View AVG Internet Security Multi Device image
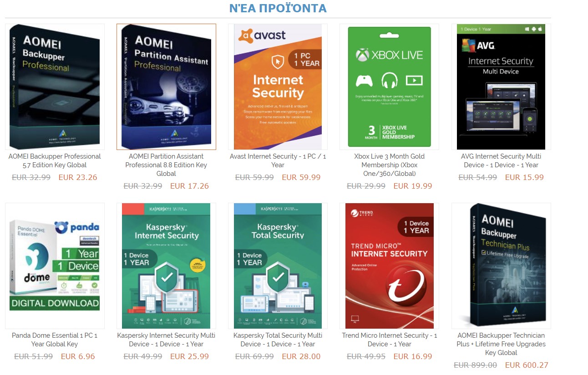Screen dimensions: 588x375 point(501,87)
